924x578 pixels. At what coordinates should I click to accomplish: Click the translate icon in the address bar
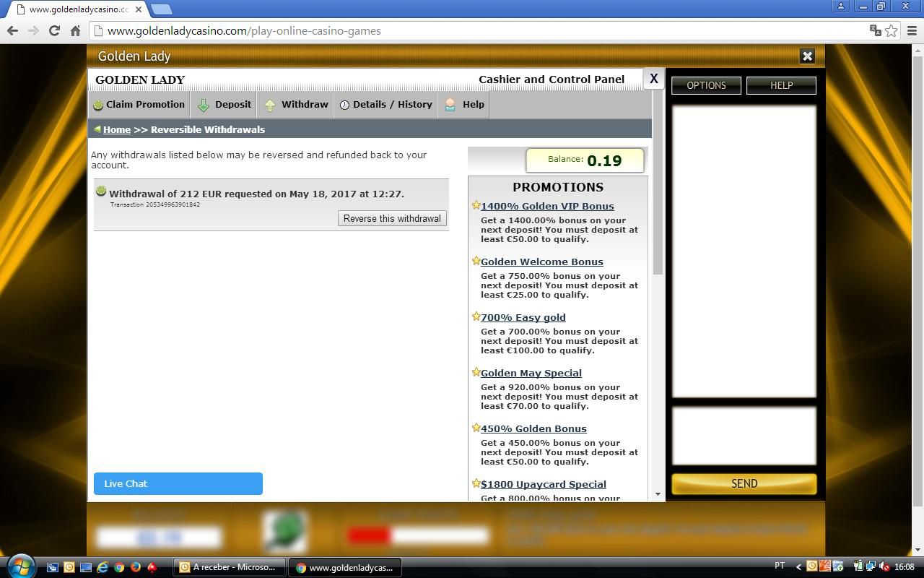click(x=875, y=30)
